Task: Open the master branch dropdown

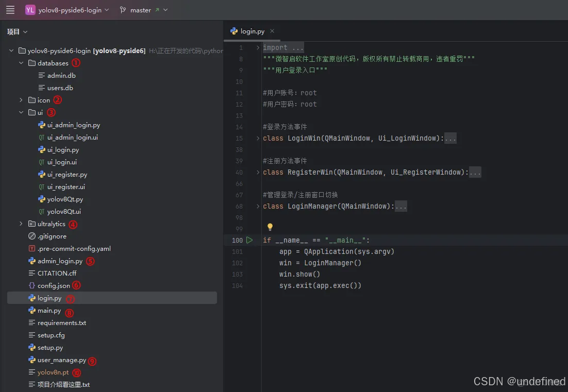Action: coord(165,10)
